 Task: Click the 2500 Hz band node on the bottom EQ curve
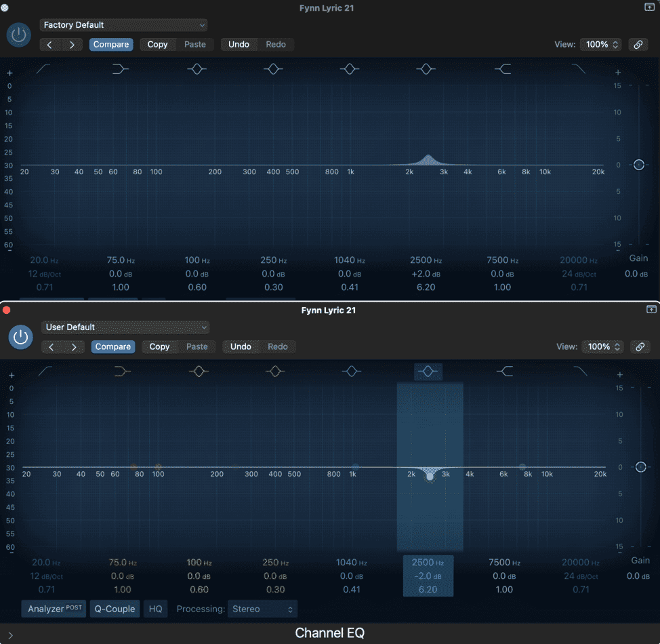click(430, 477)
